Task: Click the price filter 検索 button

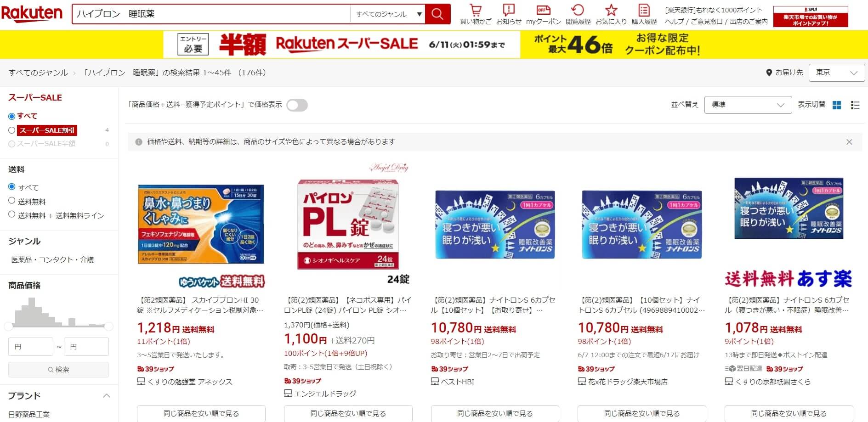Action: pyautogui.click(x=58, y=369)
